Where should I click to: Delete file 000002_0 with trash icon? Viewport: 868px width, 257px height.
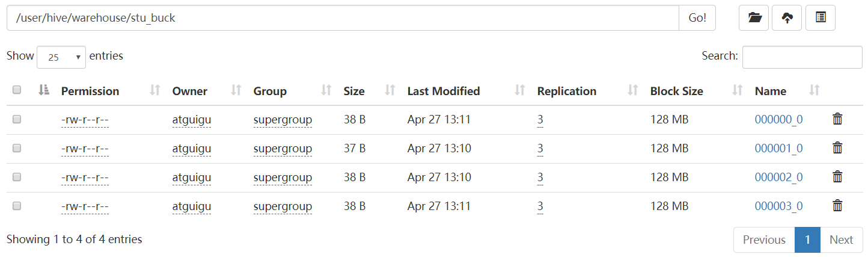tap(837, 177)
